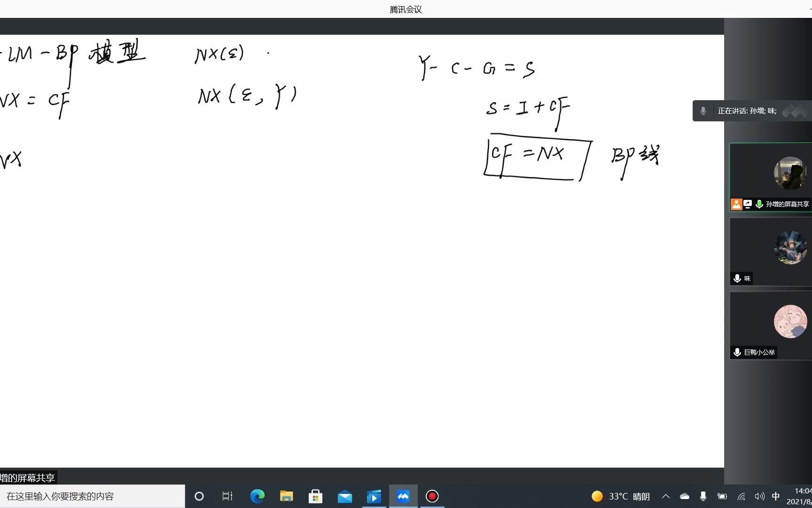Open Tencent Meeting from the taskbar
The width and height of the screenshot is (812, 508).
[x=403, y=496]
